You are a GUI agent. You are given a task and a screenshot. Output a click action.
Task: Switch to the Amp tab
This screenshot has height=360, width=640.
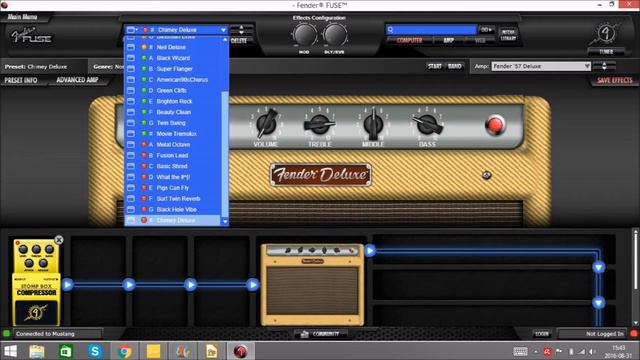pyautogui.click(x=449, y=40)
